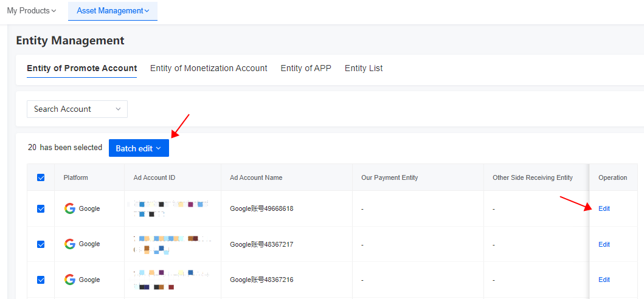Image resolution: width=644 pixels, height=299 pixels.
Task: Open the My Products menu
Action: point(32,11)
